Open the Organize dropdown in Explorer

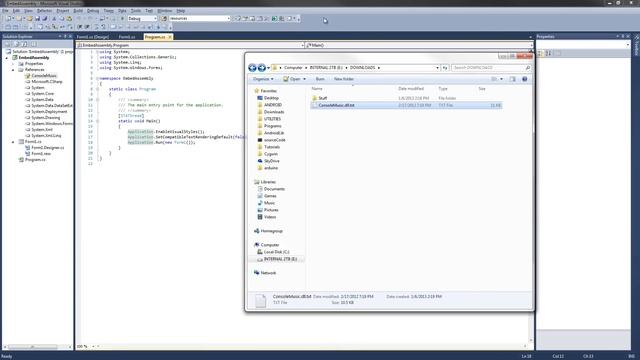pyautogui.click(x=263, y=79)
